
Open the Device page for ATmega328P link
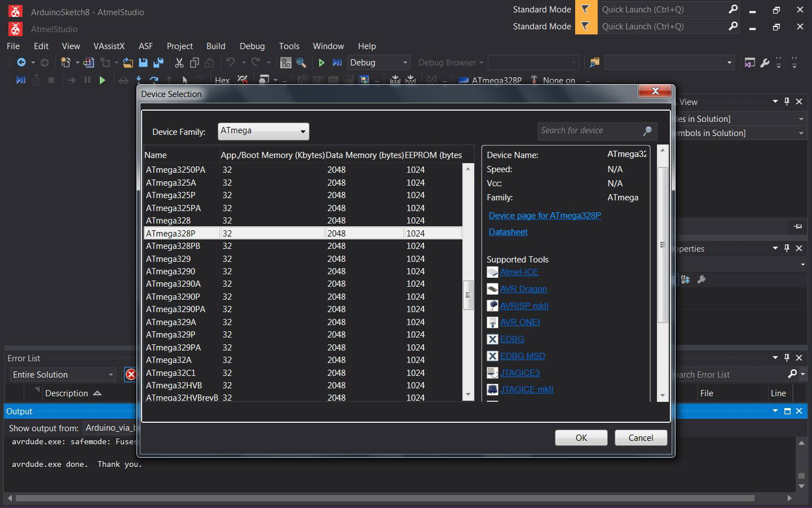pos(545,216)
